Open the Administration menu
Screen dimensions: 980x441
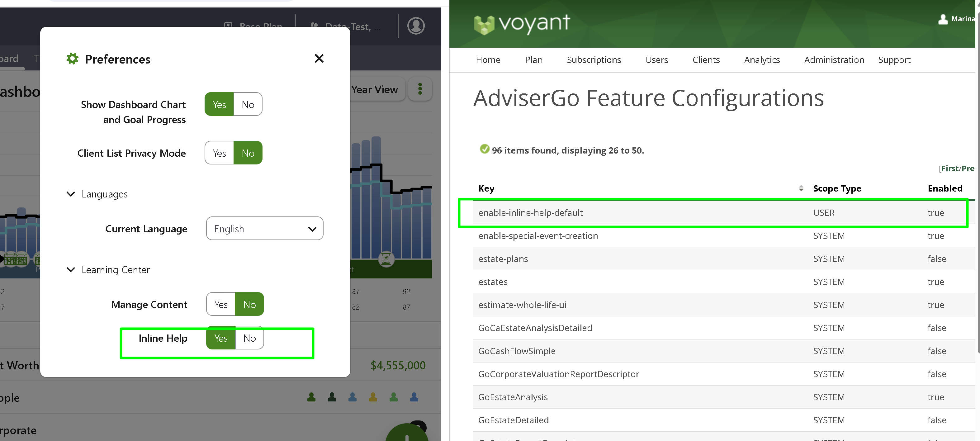pos(834,60)
